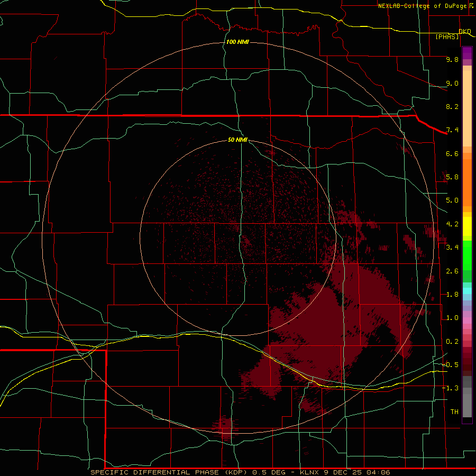476x476 pixels.
Task: Click the 4.2 value on color scale
Action: 452,224
